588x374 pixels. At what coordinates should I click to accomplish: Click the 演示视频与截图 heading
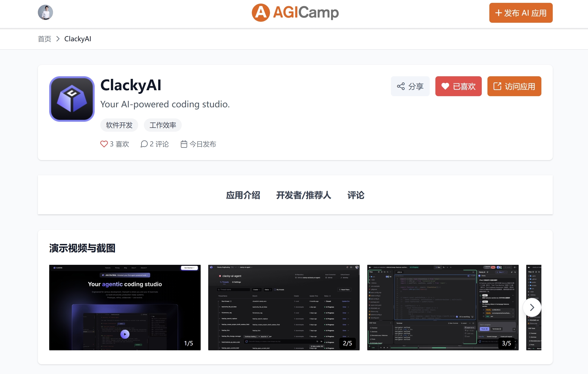[82, 248]
